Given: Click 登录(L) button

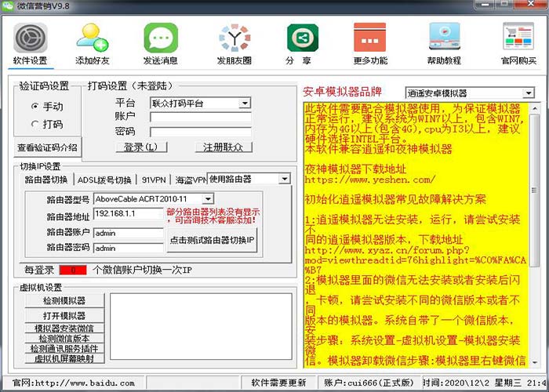Looking at the screenshot, I should [x=141, y=147].
